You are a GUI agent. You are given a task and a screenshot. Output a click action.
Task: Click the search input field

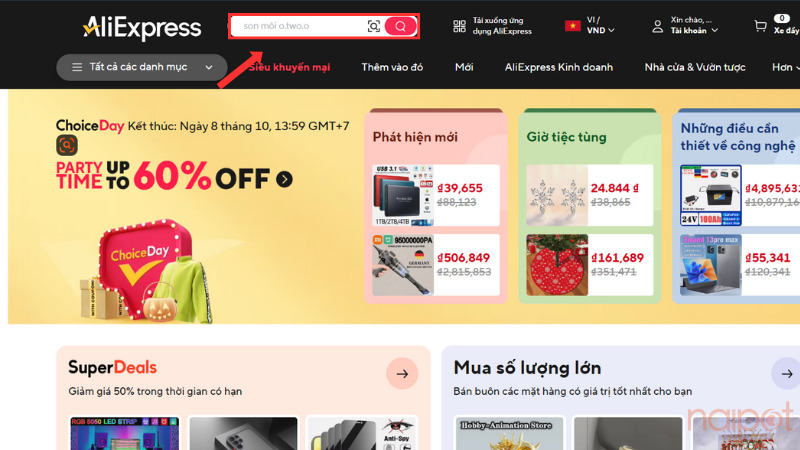point(298,26)
